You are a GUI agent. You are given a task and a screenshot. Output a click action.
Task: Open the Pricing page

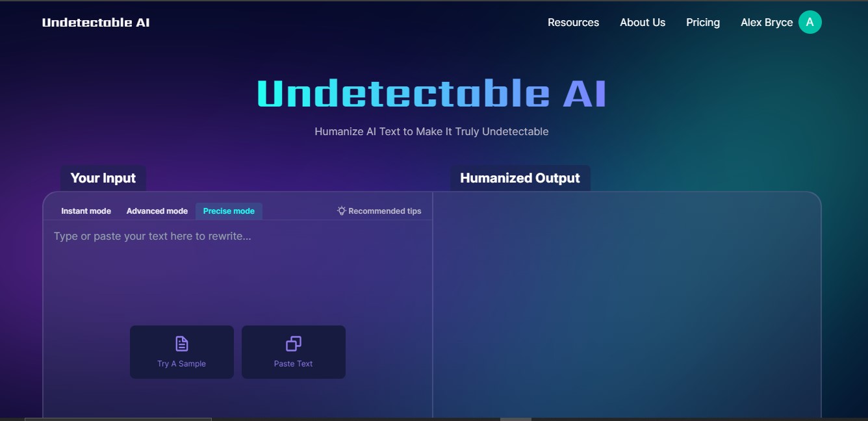[702, 22]
